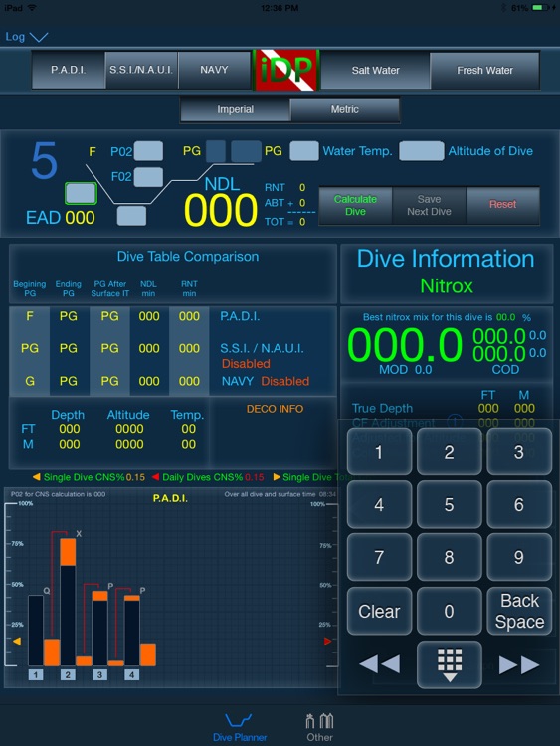Screen dimensions: 560x746
Task: Tap keypad digit 9
Action: tap(519, 557)
